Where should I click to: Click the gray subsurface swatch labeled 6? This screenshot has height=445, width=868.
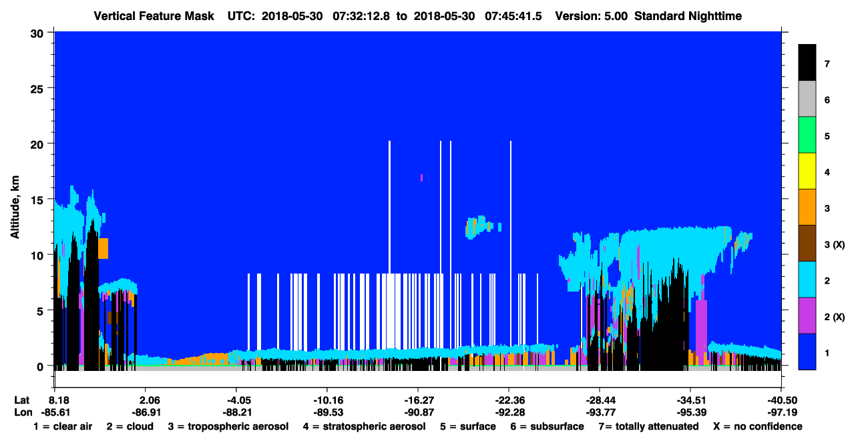[x=807, y=99]
